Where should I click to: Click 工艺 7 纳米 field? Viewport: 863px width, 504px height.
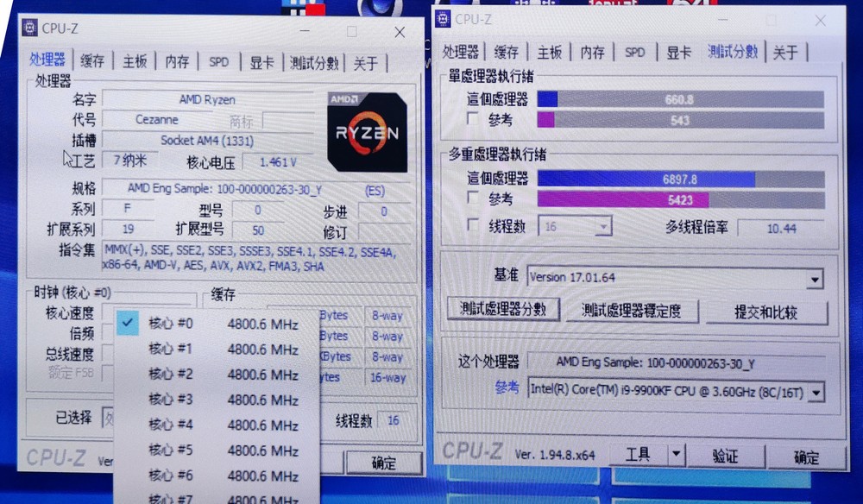click(130, 161)
